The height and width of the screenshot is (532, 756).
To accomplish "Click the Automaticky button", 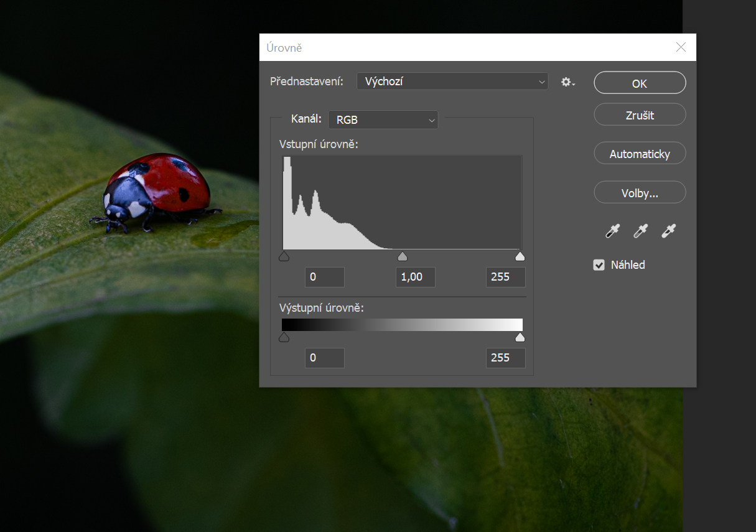I will tap(640, 154).
